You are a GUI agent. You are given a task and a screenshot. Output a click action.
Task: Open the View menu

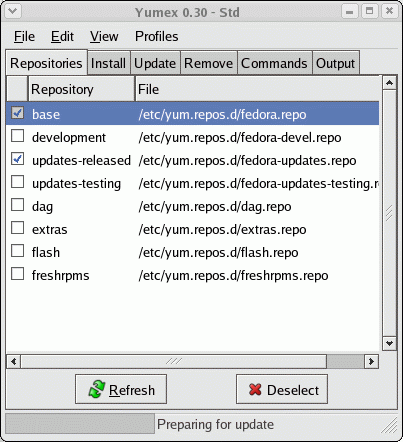[x=104, y=36]
